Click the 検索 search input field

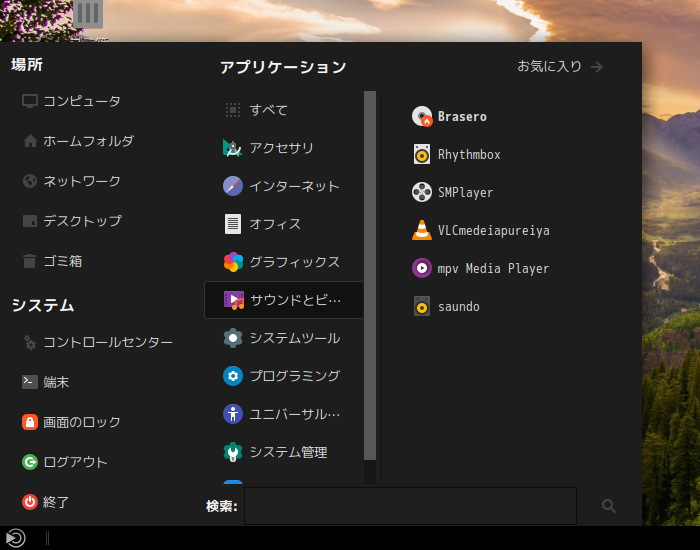410,506
